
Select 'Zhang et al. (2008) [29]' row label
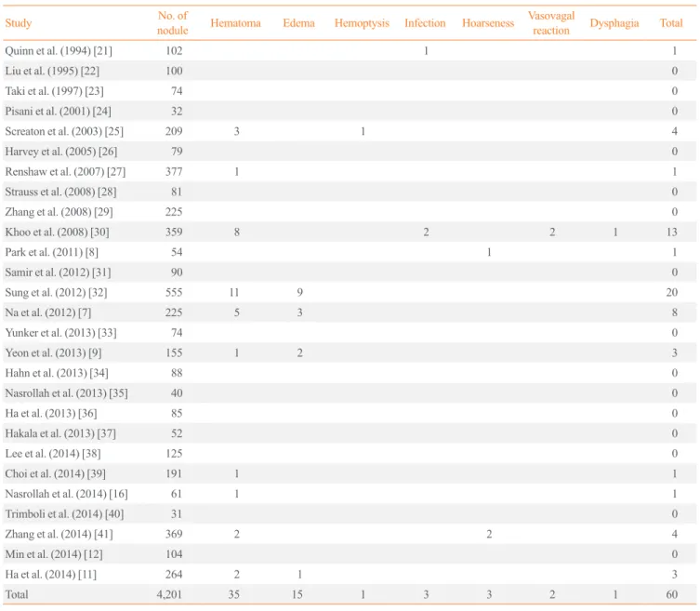point(59,212)
